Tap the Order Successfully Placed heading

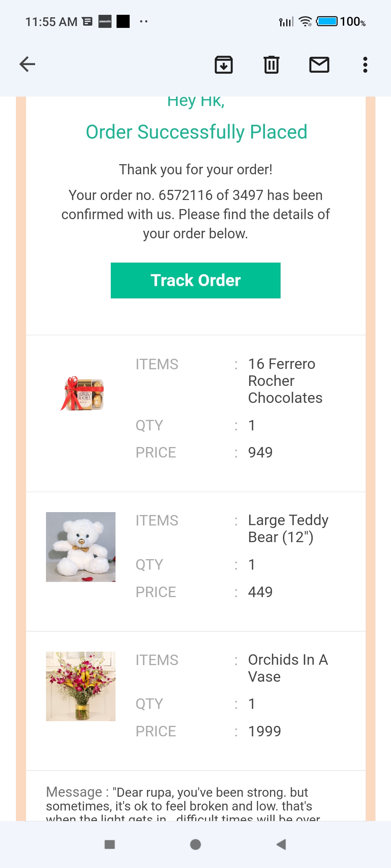tap(196, 132)
